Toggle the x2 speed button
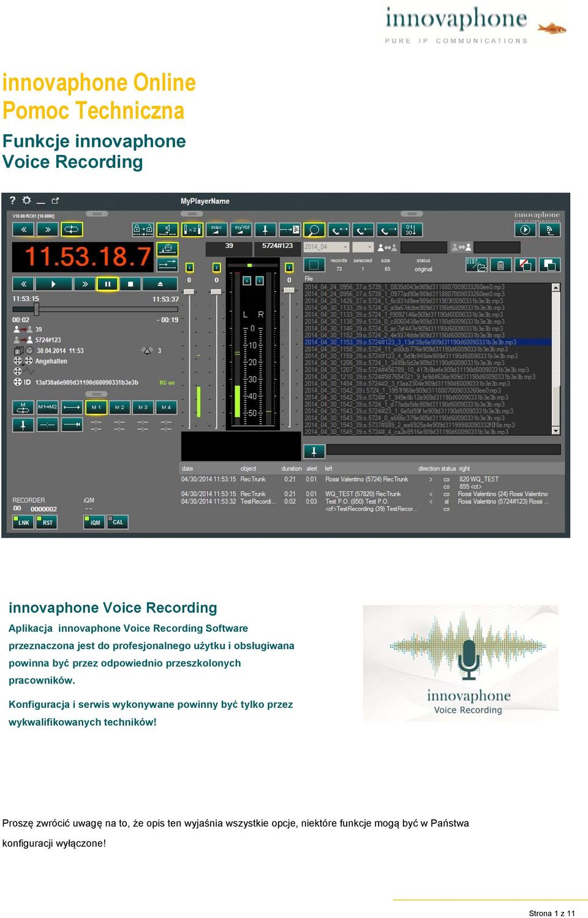 point(192,230)
